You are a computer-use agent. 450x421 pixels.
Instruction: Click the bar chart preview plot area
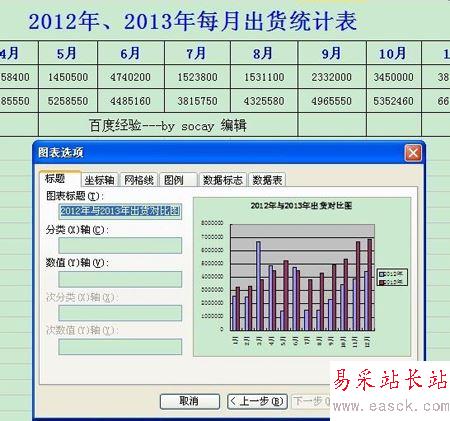coord(303,277)
